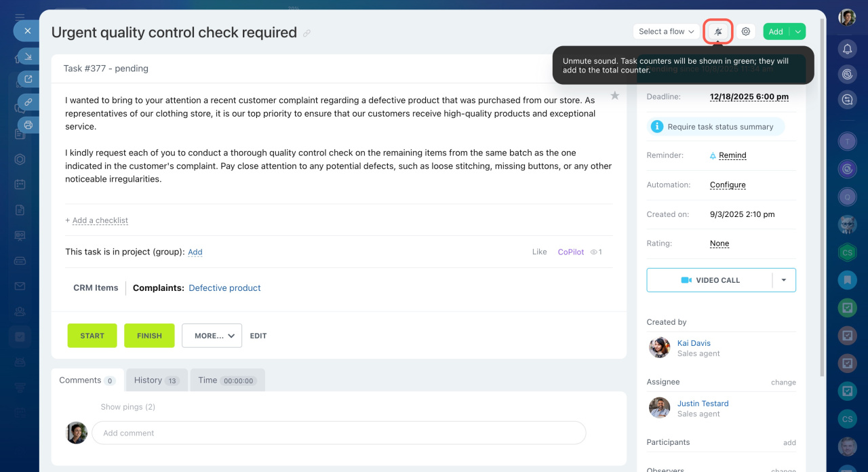Close the task panel with X button
Image resolution: width=868 pixels, height=472 pixels.
27,31
